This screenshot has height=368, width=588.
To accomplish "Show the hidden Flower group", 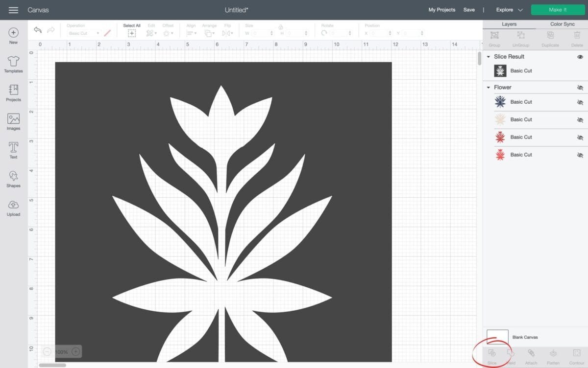I will (x=580, y=88).
